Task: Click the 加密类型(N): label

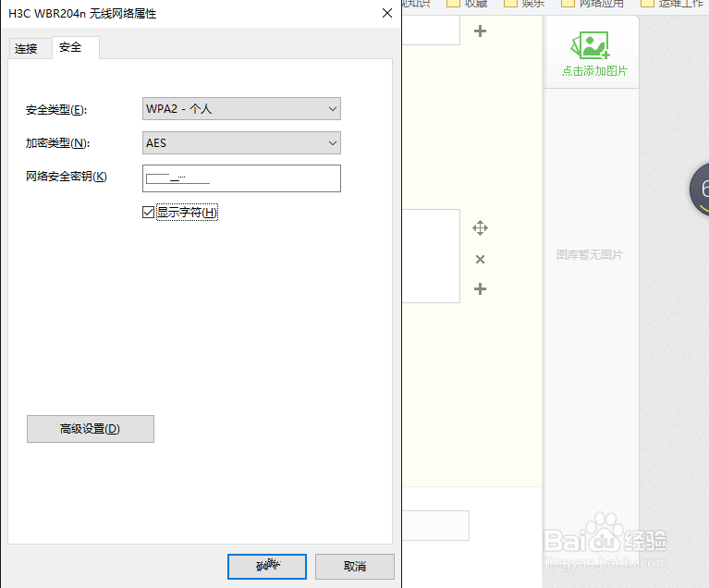Action: tap(57, 143)
